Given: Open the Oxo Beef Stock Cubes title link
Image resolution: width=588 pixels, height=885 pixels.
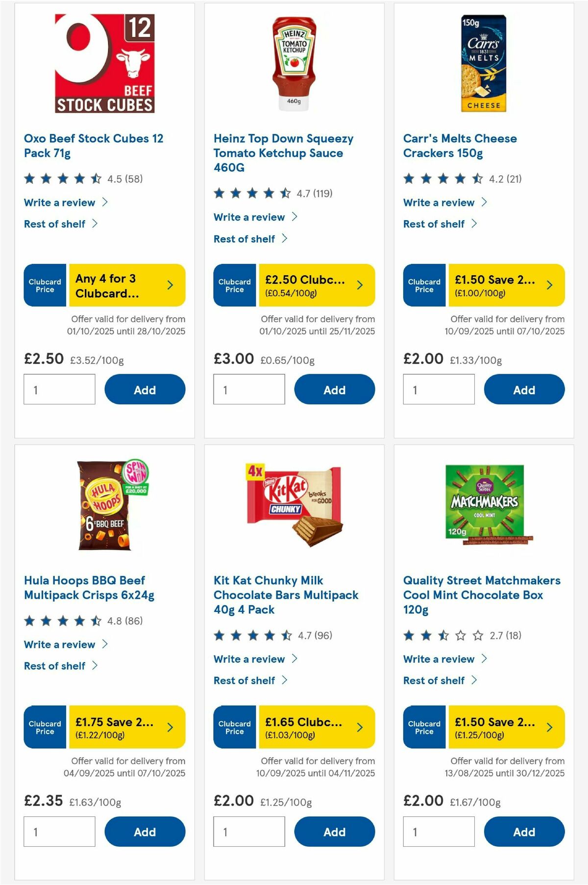Looking at the screenshot, I should [x=94, y=146].
